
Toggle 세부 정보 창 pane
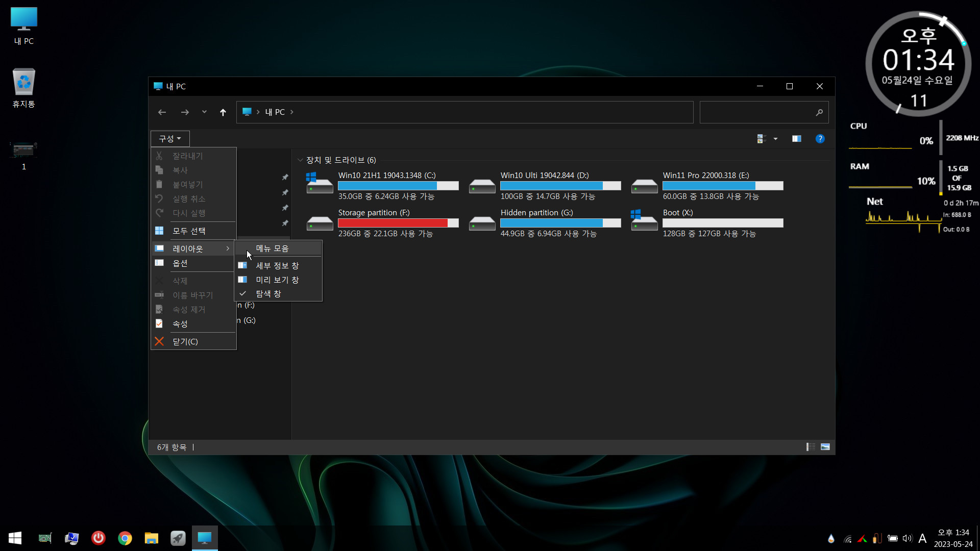pyautogui.click(x=278, y=266)
